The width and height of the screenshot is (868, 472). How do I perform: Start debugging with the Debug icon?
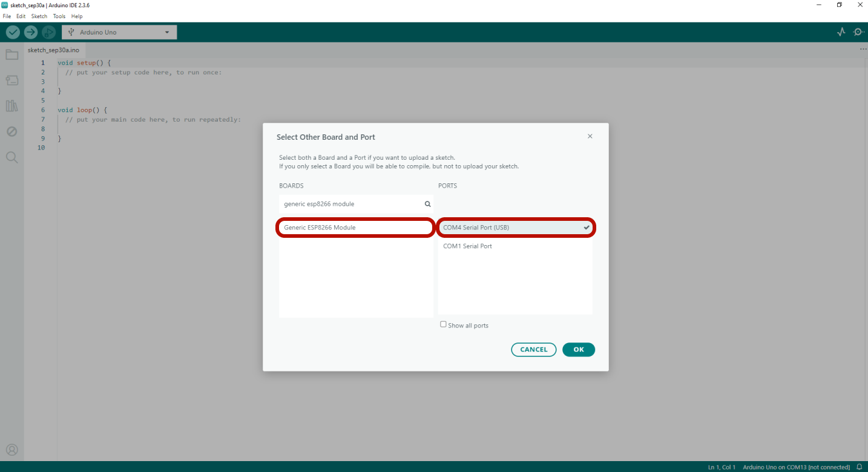[x=48, y=32]
